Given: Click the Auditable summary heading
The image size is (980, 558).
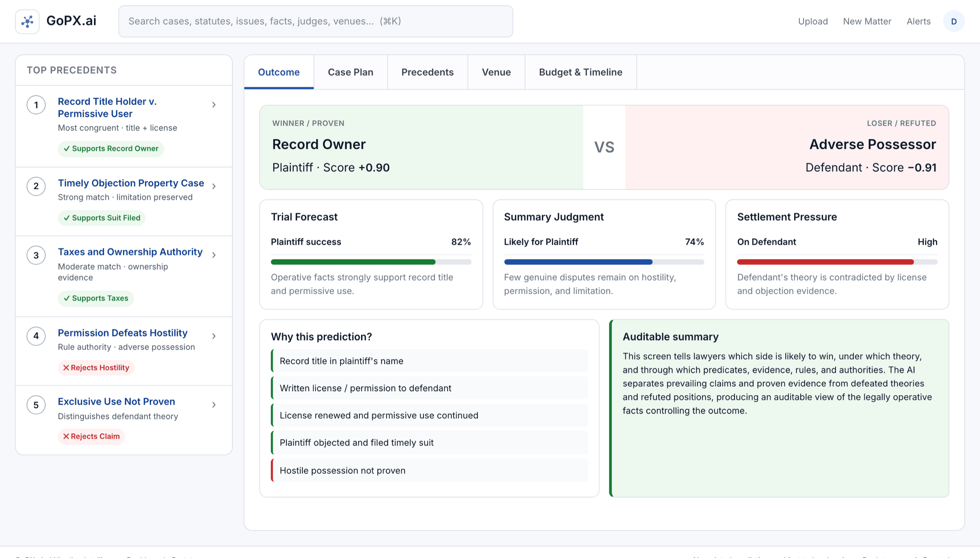Looking at the screenshot, I should point(670,337).
